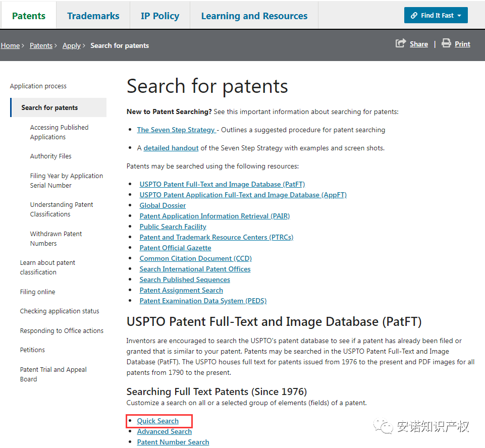Click the Search for patents page heading
This screenshot has width=485, height=448.
(207, 86)
